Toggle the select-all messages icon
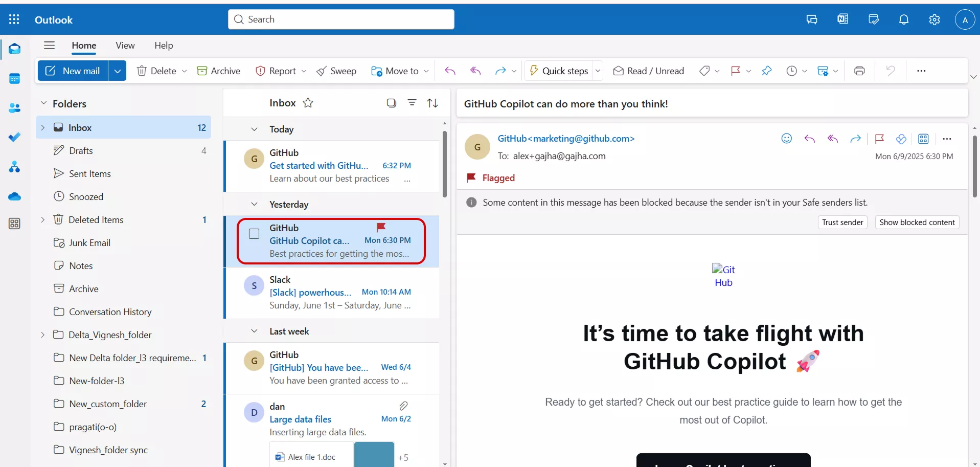This screenshot has width=980, height=467. tap(391, 103)
